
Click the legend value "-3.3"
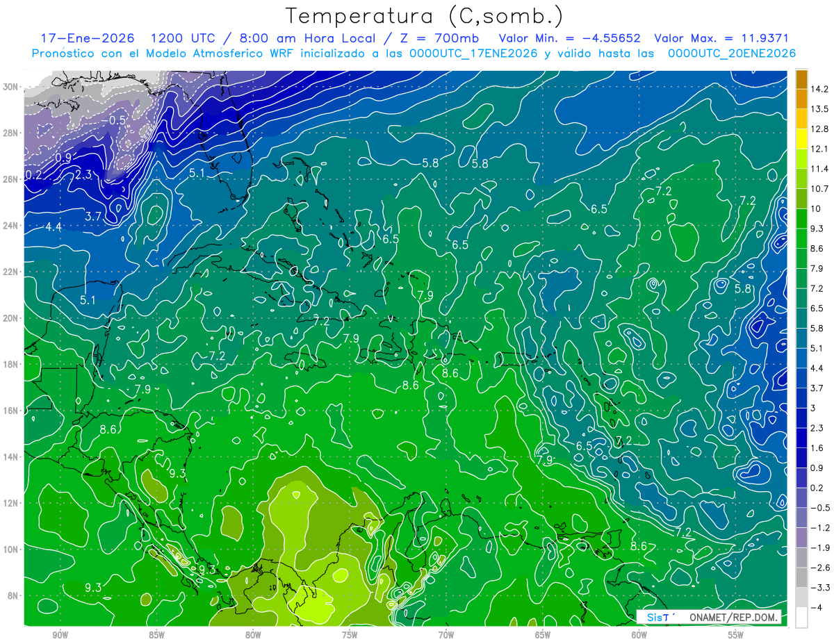pyautogui.click(x=819, y=588)
